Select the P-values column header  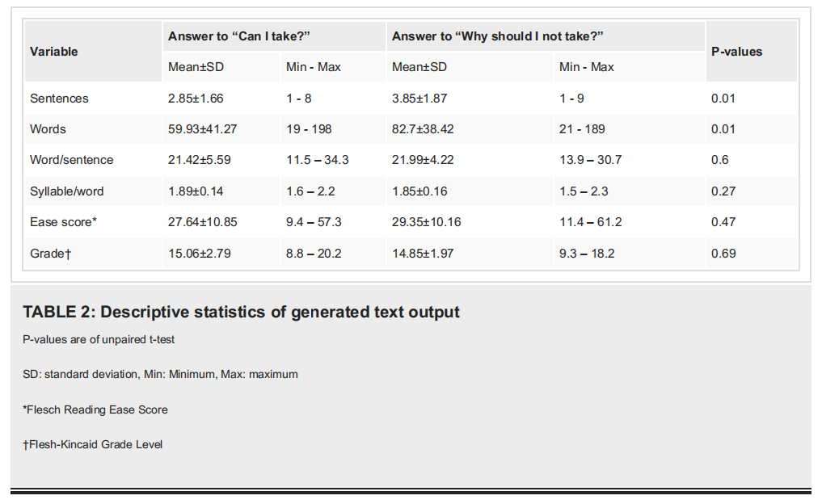click(736, 52)
